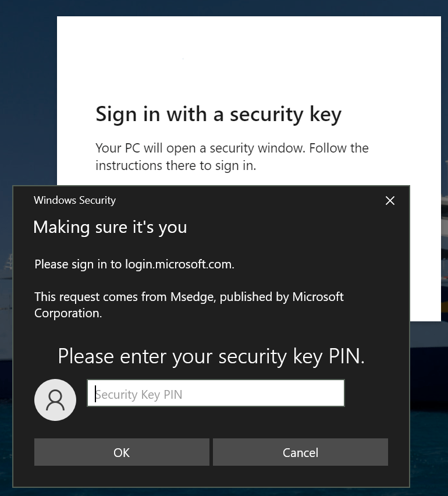This screenshot has width=448, height=496.
Task: Click the Windows Security title text
Action: pos(74,200)
